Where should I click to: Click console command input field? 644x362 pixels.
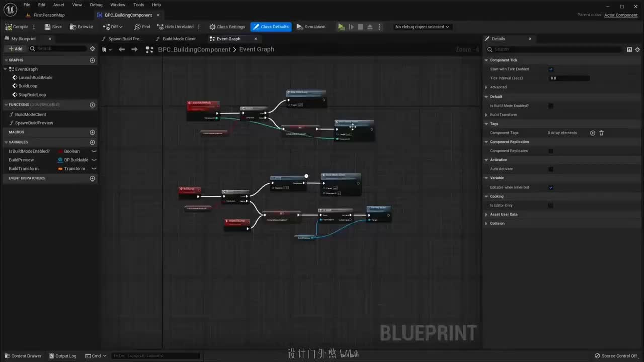(155, 356)
